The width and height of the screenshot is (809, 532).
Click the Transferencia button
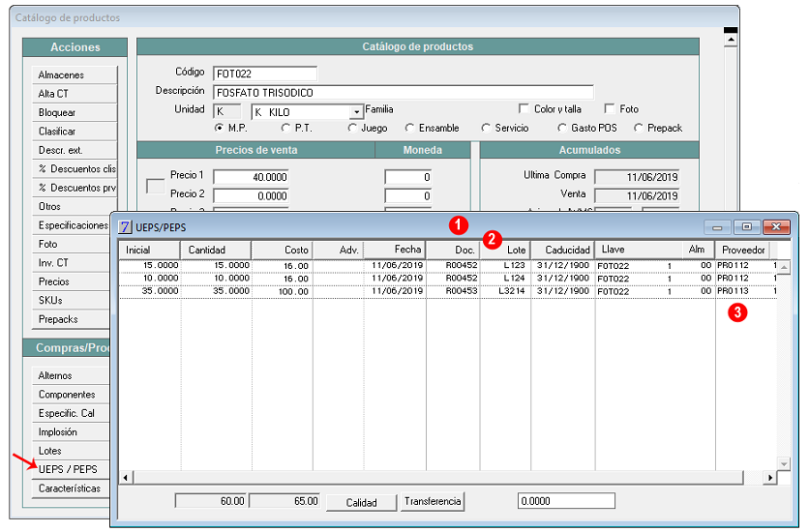point(433,501)
